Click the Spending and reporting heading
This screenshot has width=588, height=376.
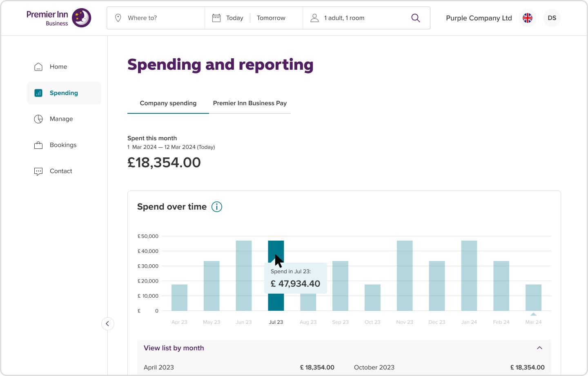click(x=220, y=65)
